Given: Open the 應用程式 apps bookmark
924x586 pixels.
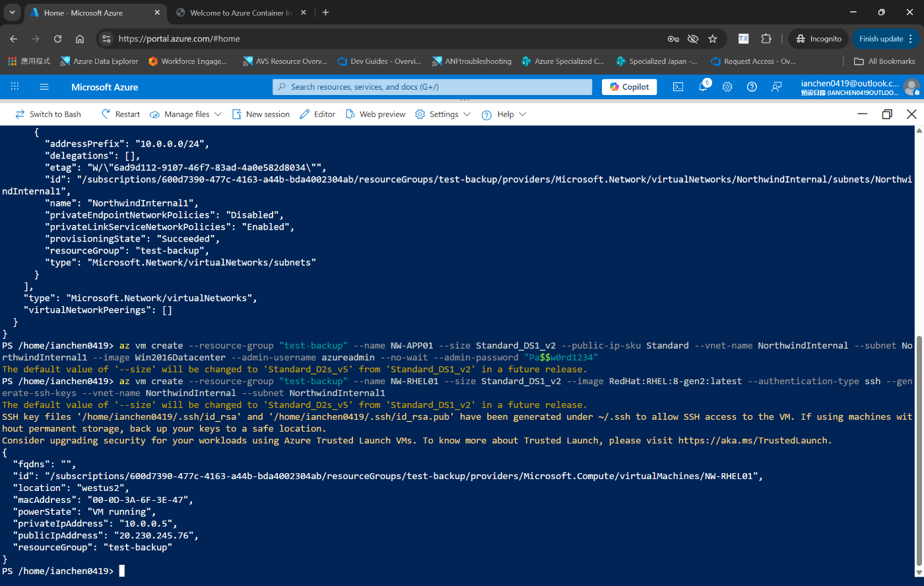Looking at the screenshot, I should (x=29, y=61).
